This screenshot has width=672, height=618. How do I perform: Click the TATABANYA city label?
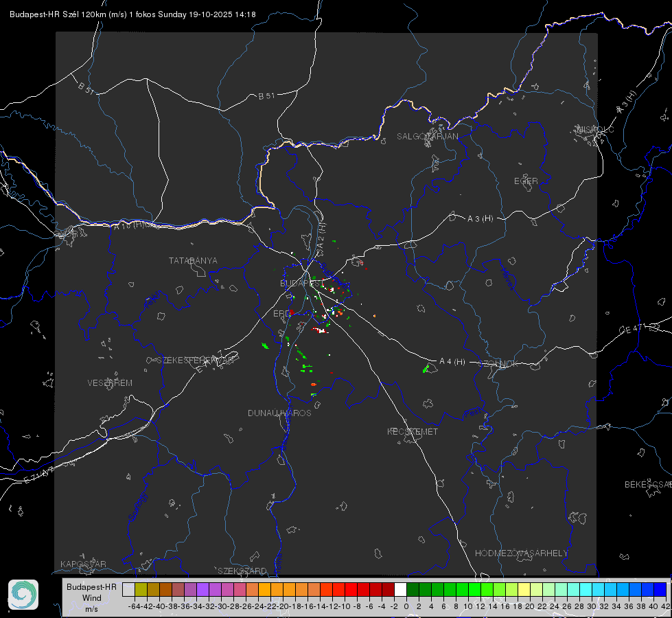point(193,261)
